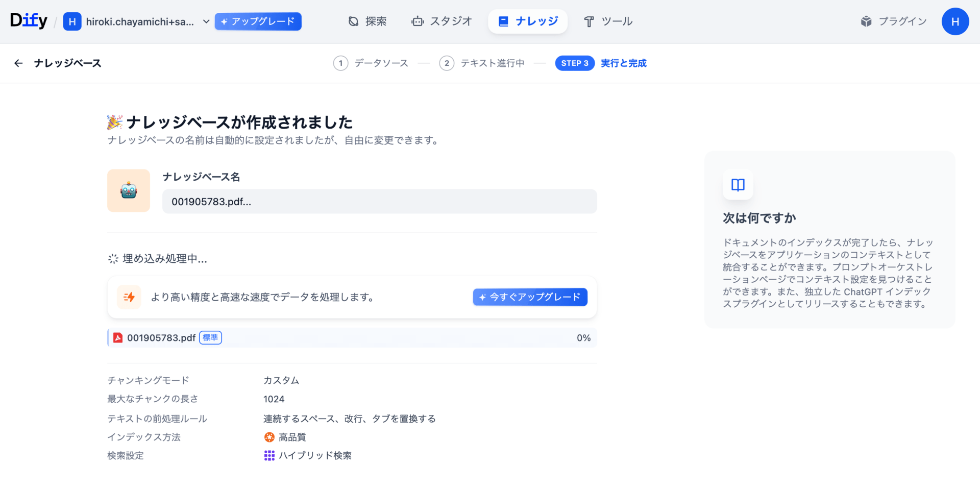
Task: Click the プラグイン cube icon
Action: 867,21
